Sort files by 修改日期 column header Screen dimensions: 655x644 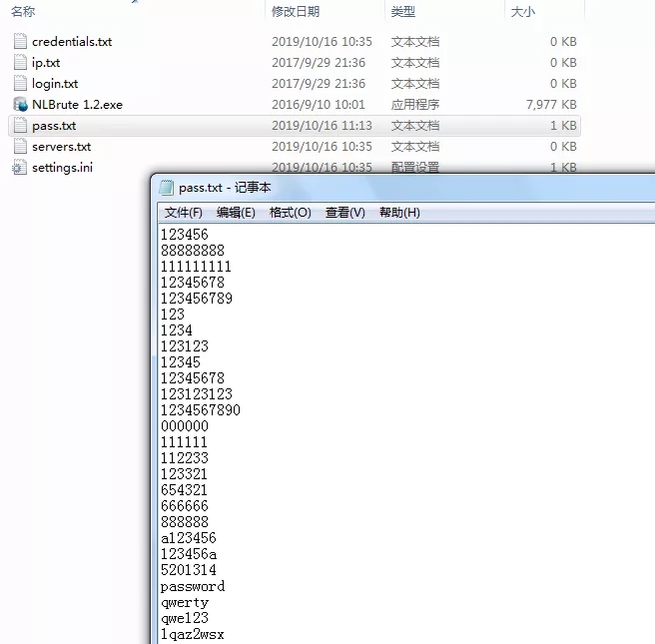[x=296, y=11]
